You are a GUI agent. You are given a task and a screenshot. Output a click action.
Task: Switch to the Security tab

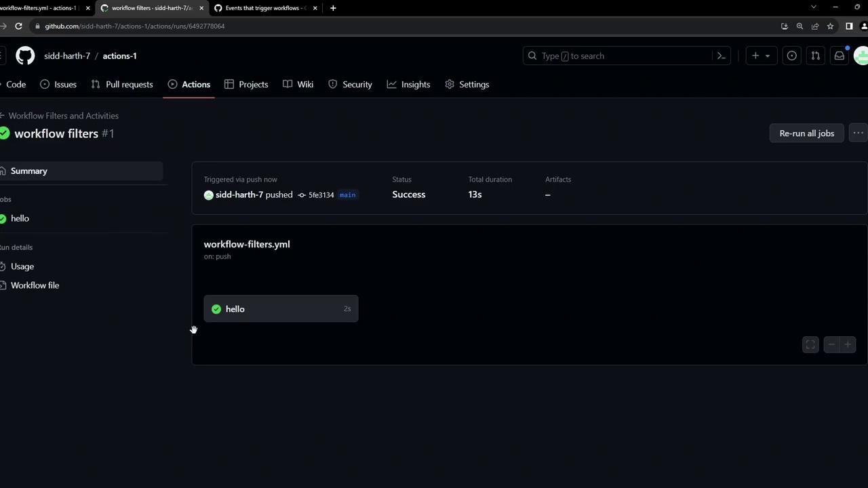tap(350, 84)
